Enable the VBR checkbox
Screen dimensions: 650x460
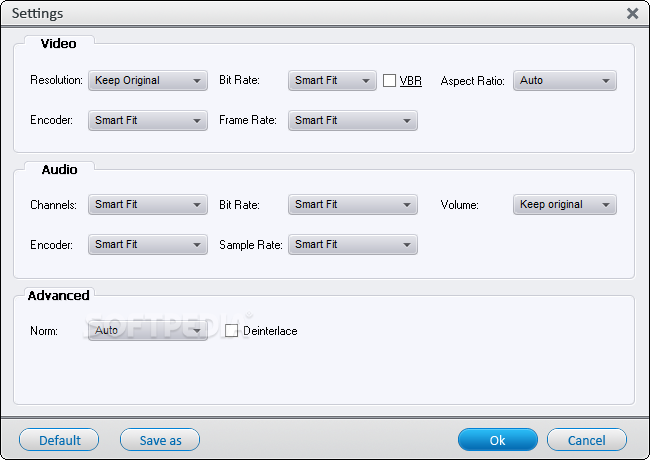(x=389, y=80)
